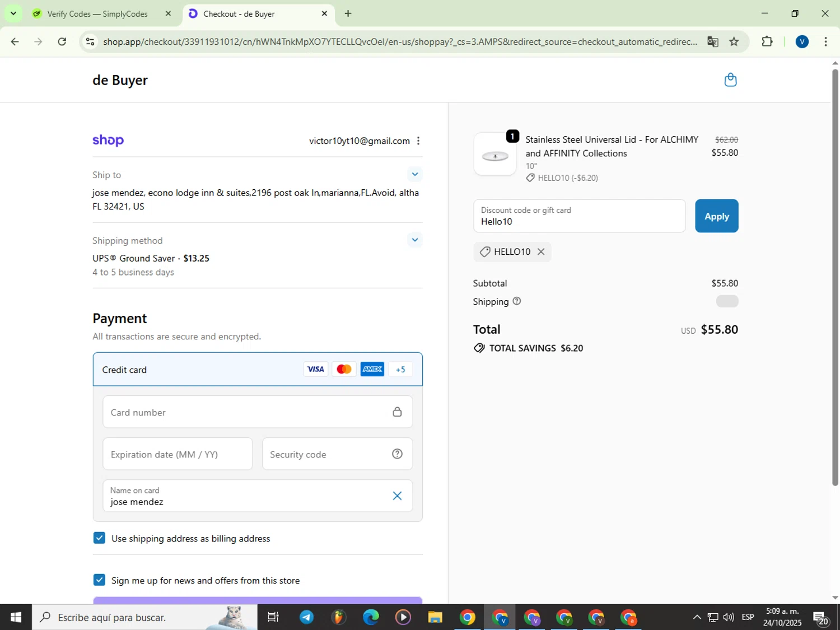Click the Discount code or gift card field

pyautogui.click(x=579, y=216)
